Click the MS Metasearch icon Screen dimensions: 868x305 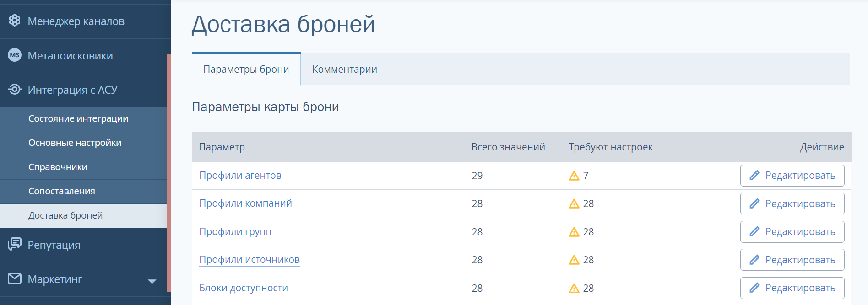point(15,55)
